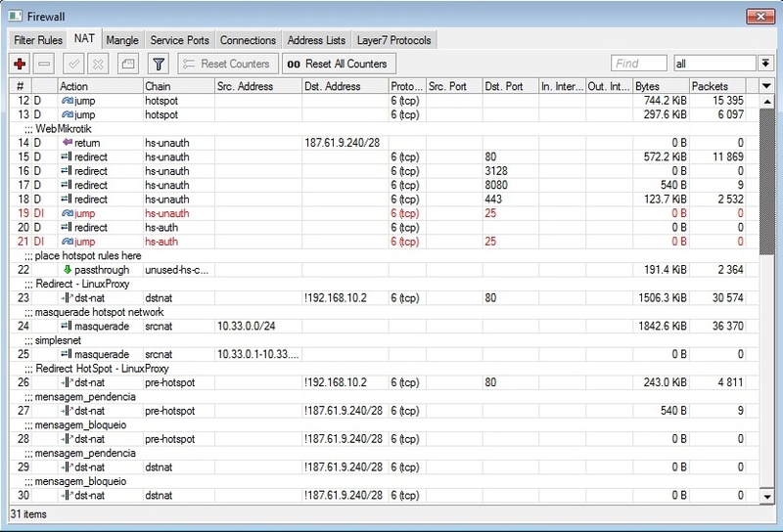783x532 pixels.
Task: Select redirect icon in rule 17
Action: point(67,185)
